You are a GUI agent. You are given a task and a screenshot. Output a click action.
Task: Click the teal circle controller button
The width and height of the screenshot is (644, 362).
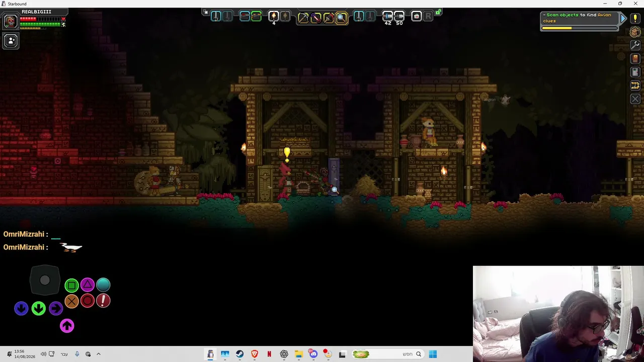[103, 285]
